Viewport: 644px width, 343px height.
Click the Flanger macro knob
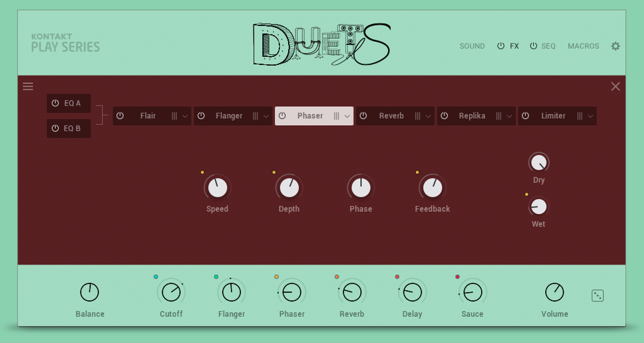click(231, 292)
